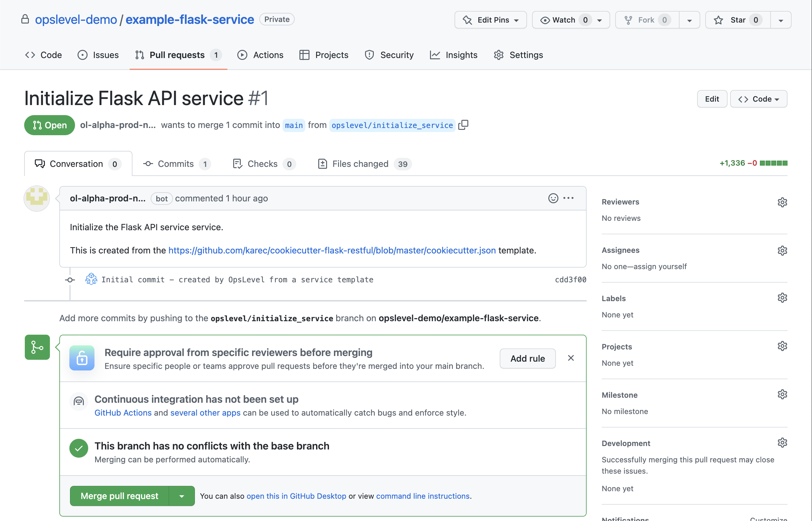812x521 pixels.
Task: Click the Assignees settings gear icon
Action: tap(782, 250)
